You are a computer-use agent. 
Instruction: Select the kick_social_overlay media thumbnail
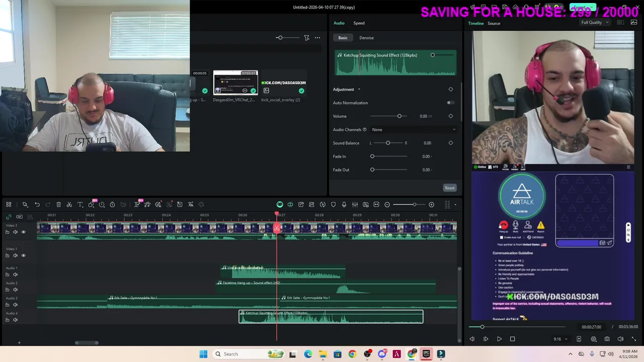(x=283, y=83)
